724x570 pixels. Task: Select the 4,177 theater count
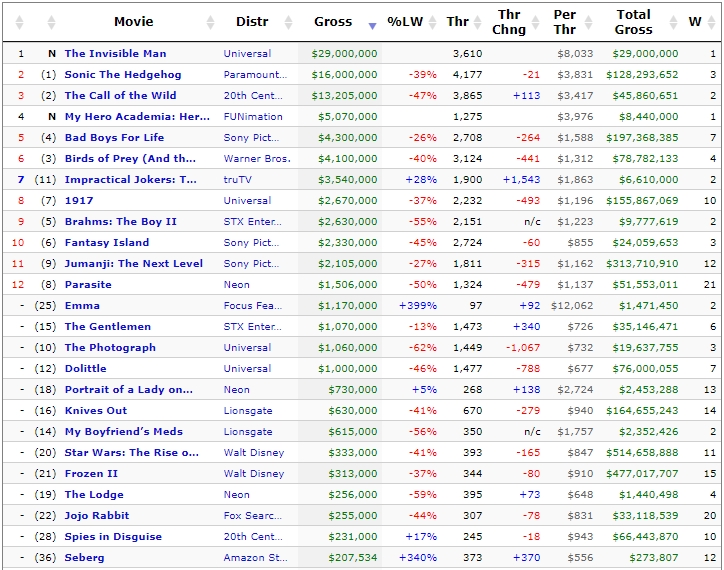(x=467, y=75)
